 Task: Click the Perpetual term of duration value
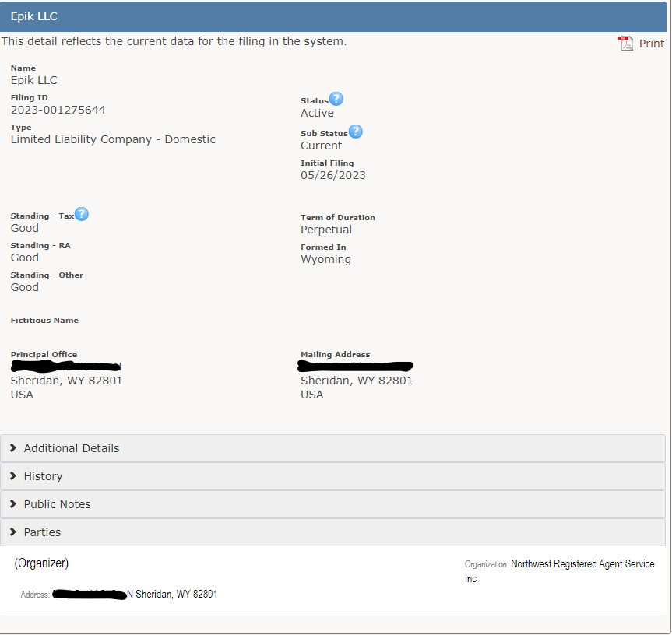[x=326, y=230]
